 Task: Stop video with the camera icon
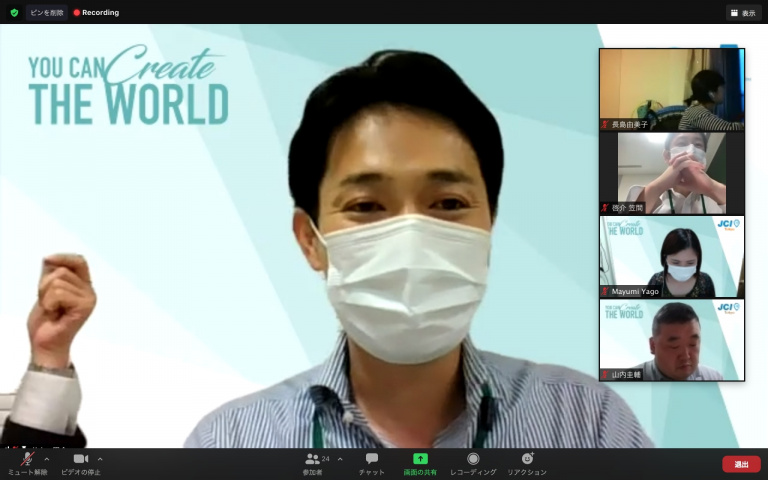[80, 459]
